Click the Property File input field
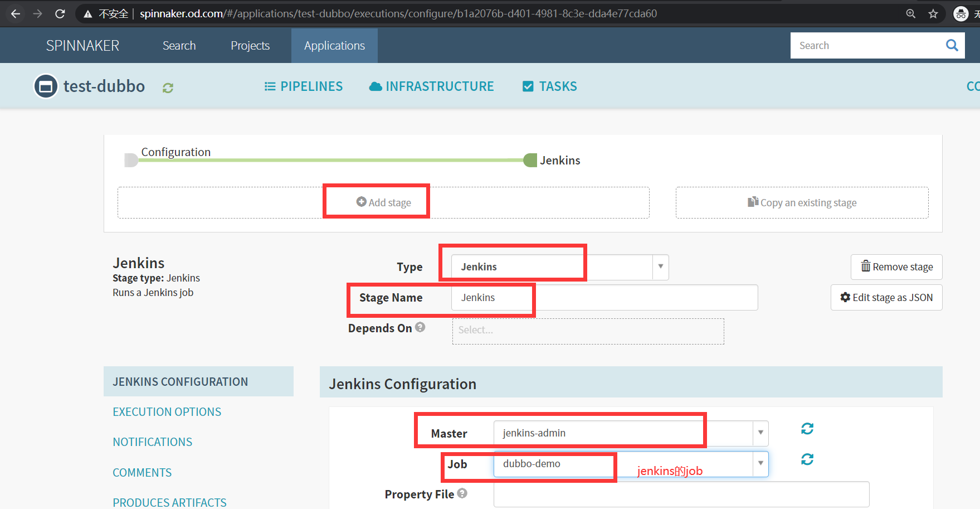The width and height of the screenshot is (980, 509). pos(681,495)
